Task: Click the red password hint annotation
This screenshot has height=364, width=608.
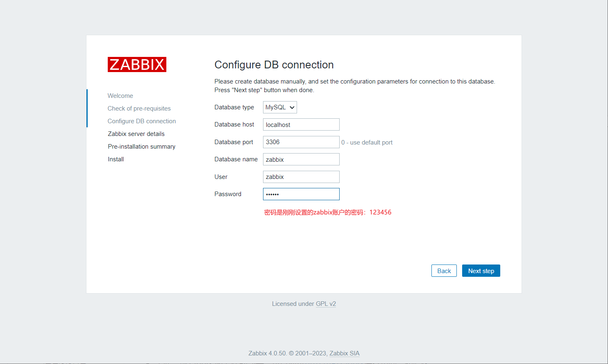Action: [327, 213]
